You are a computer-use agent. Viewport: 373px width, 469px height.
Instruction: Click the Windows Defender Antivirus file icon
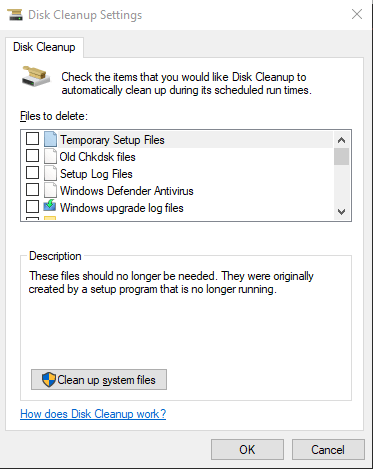pyautogui.click(x=50, y=190)
